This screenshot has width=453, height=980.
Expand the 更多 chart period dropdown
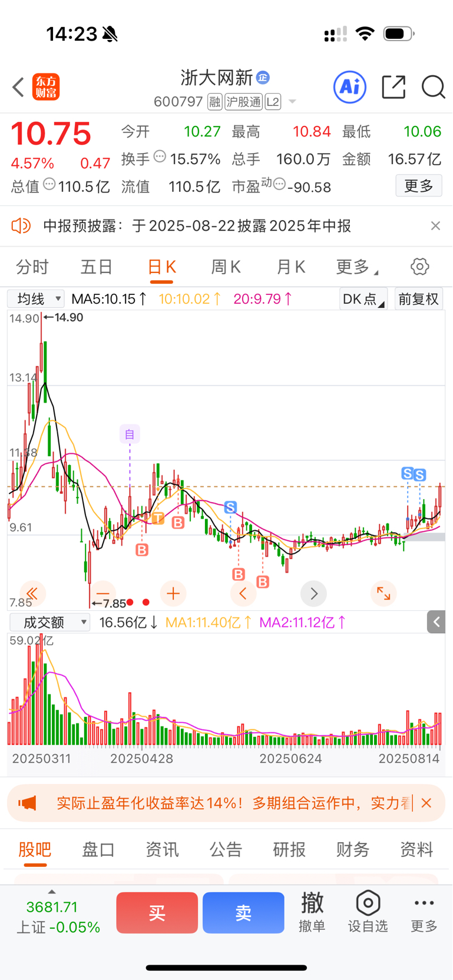click(x=357, y=267)
